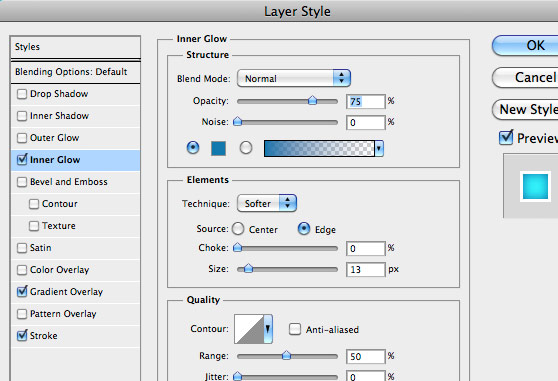The image size is (558, 381).
Task: Click the Cancel button
Action: click(x=525, y=78)
